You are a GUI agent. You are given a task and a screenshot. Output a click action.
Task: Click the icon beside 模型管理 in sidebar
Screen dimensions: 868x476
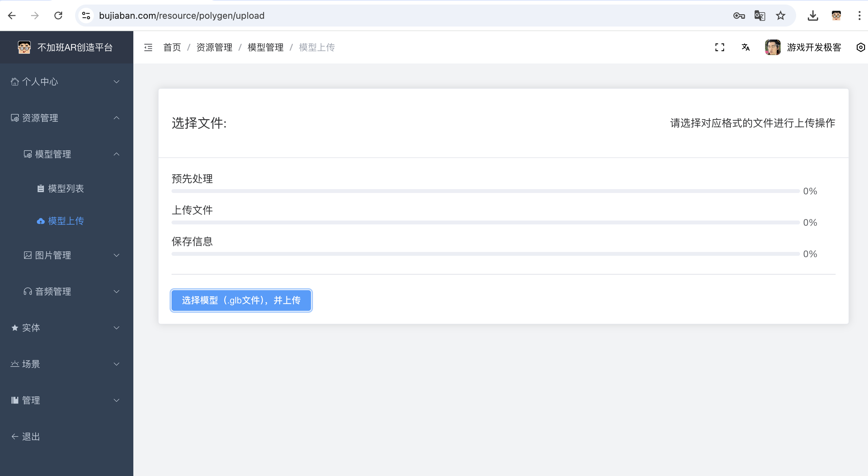(x=28, y=154)
